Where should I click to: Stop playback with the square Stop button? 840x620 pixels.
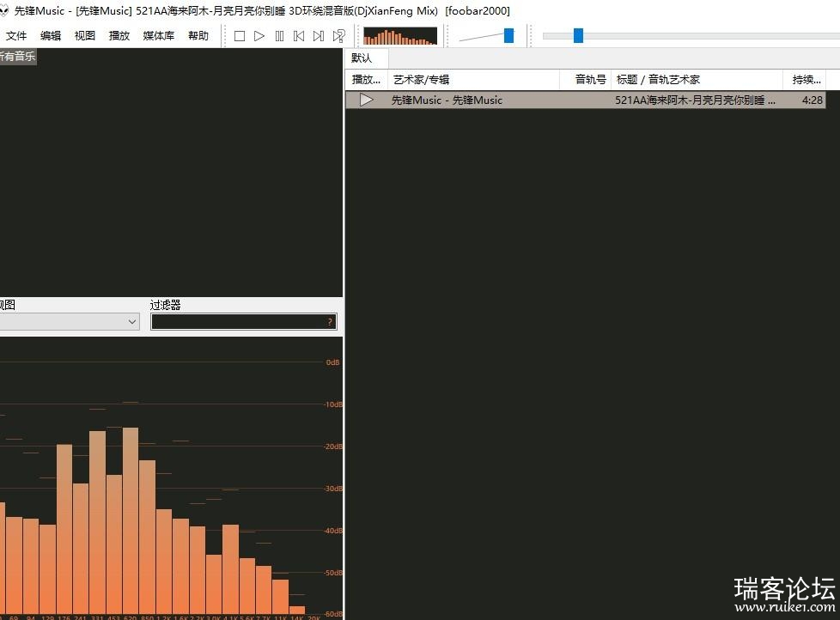coord(240,36)
